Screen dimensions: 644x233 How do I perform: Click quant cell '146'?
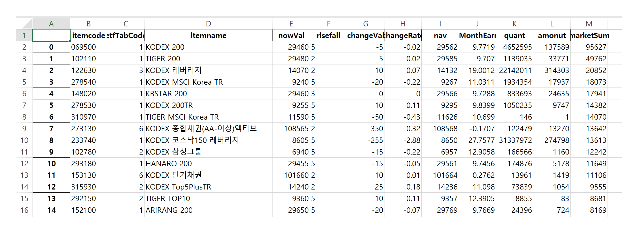pyautogui.click(x=514, y=117)
